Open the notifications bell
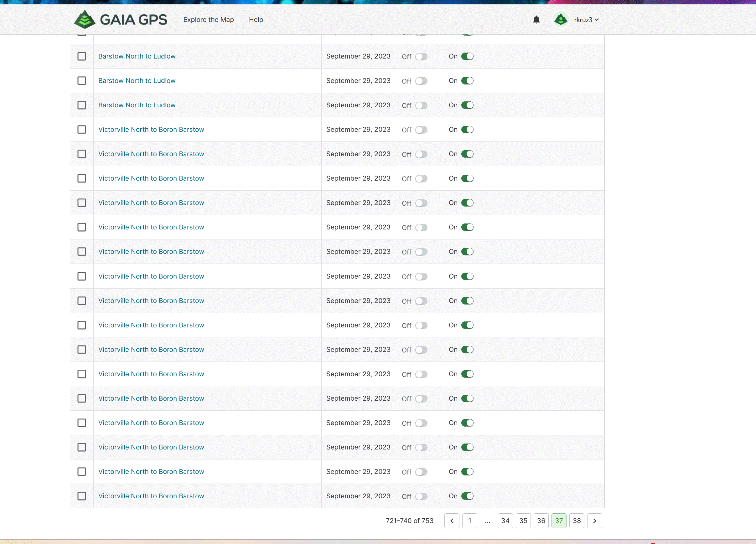 tap(536, 20)
